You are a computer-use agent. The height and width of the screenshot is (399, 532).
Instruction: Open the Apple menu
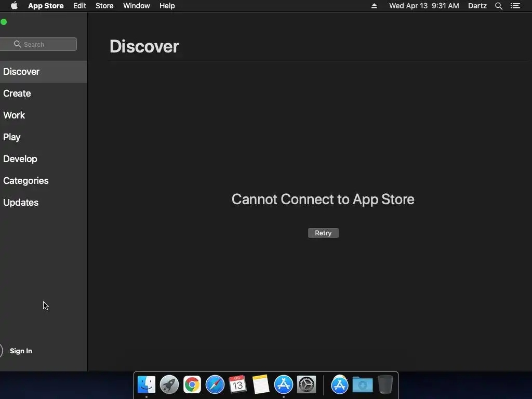tap(14, 6)
